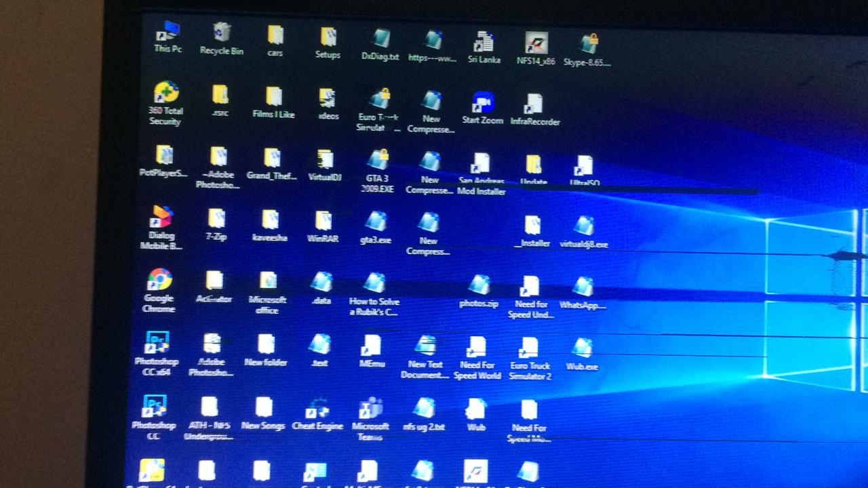Open the WinRAR folder
Screen dimensions: 868x488
click(323, 228)
